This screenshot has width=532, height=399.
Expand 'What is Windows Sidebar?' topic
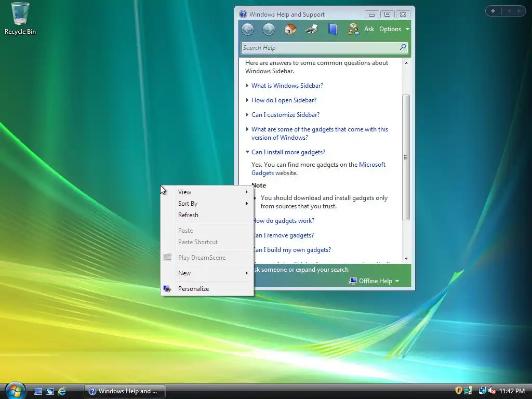(287, 86)
